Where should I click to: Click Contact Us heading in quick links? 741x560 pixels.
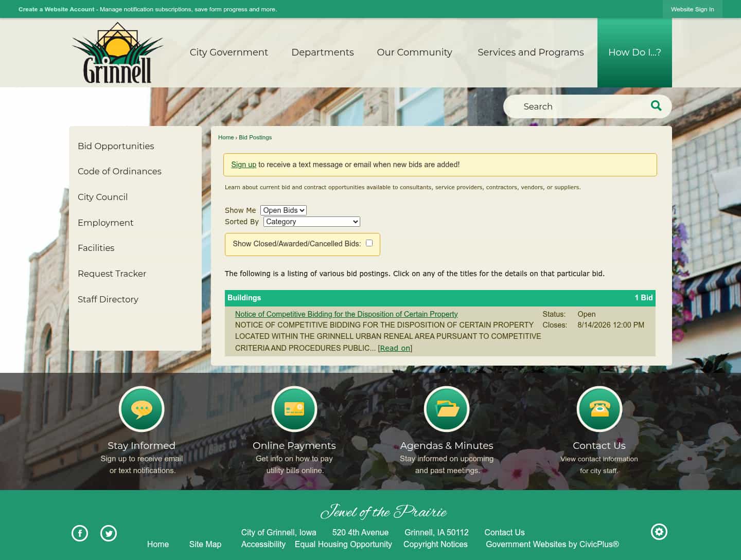point(599,445)
